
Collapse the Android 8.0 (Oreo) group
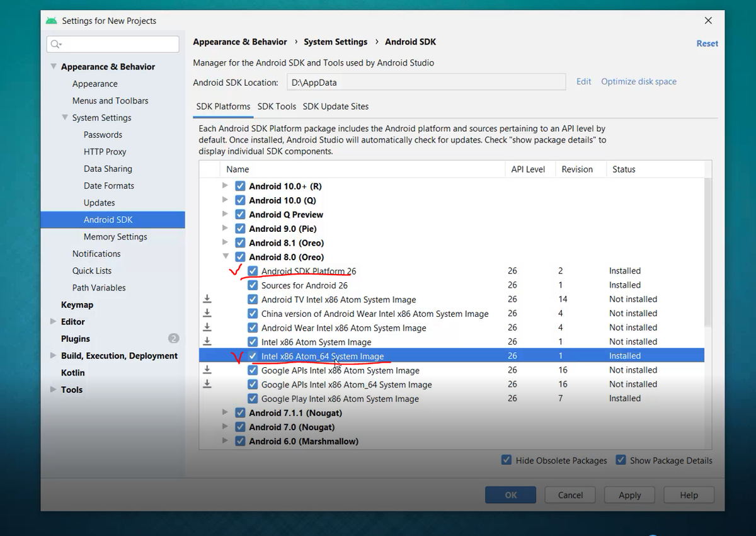tap(226, 257)
